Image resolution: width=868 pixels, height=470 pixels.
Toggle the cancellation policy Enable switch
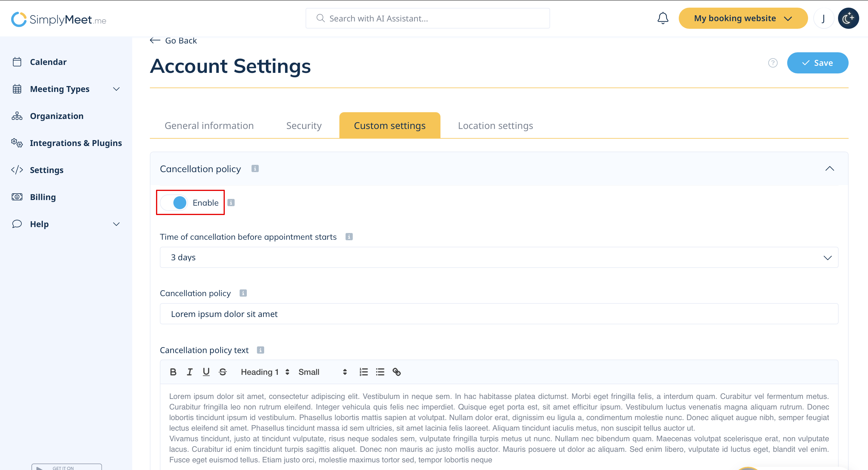(x=174, y=203)
